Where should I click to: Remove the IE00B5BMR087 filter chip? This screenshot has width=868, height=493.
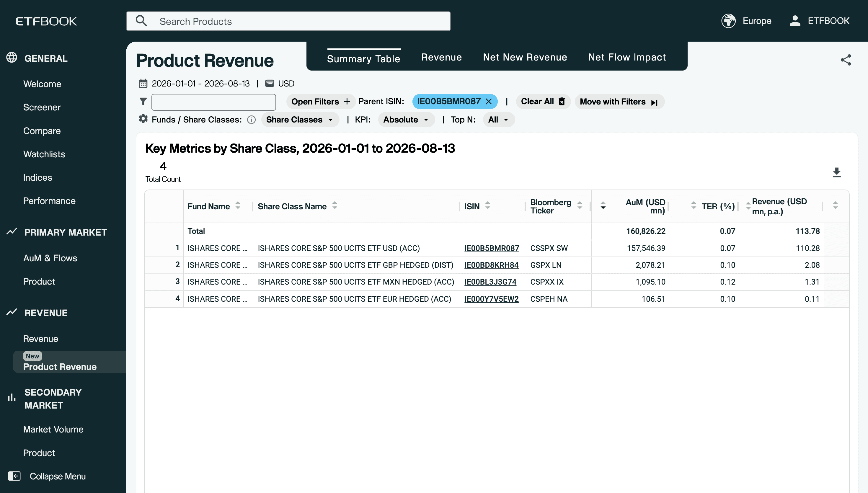489,102
